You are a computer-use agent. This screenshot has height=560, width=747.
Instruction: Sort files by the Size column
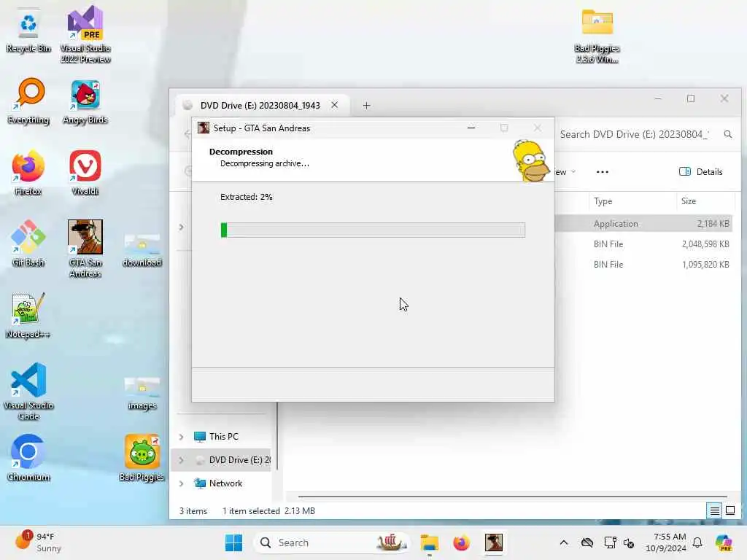pos(705,201)
